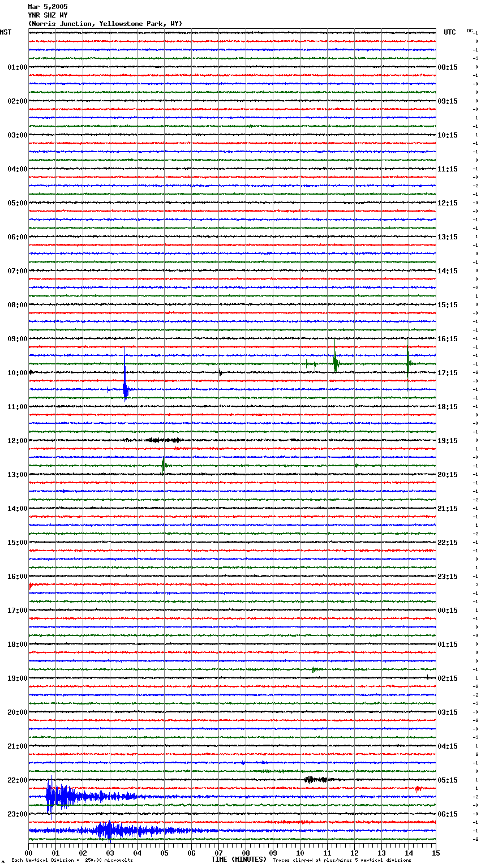This screenshot has width=481, height=868.
Task: Select the "05:00" MST row label
Action: [18, 203]
